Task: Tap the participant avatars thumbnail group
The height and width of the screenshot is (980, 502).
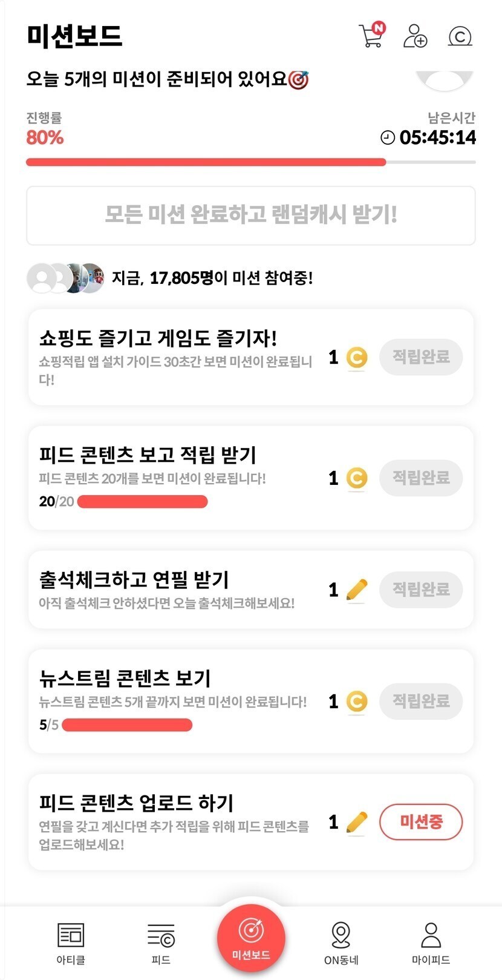Action: point(65,278)
